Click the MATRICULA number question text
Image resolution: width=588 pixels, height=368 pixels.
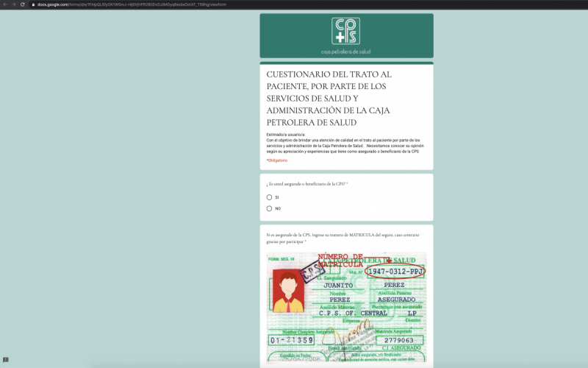(343, 238)
